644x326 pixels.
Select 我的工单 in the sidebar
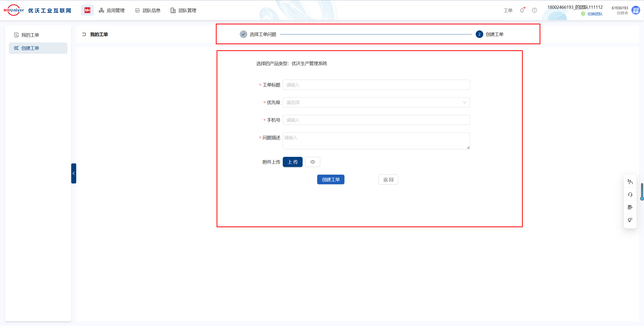pyautogui.click(x=30, y=35)
